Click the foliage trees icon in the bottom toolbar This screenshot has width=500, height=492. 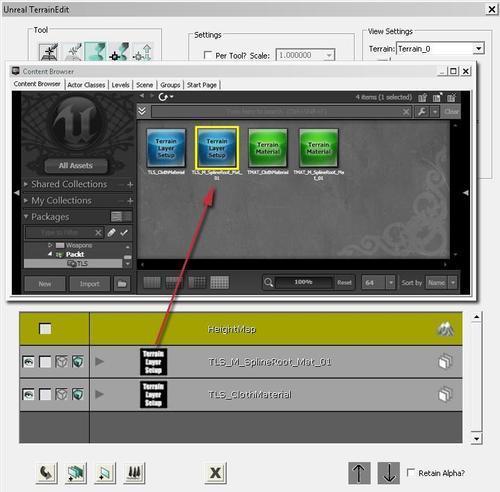[134, 473]
